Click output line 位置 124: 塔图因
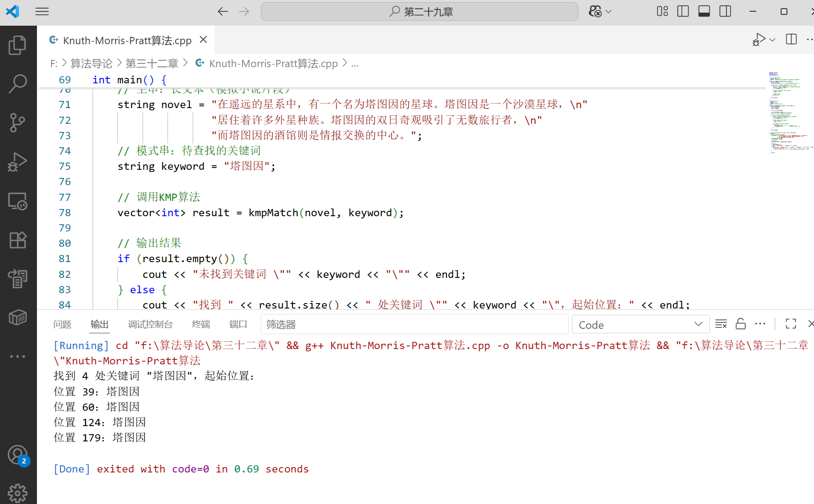This screenshot has height=504, width=814. [x=100, y=422]
